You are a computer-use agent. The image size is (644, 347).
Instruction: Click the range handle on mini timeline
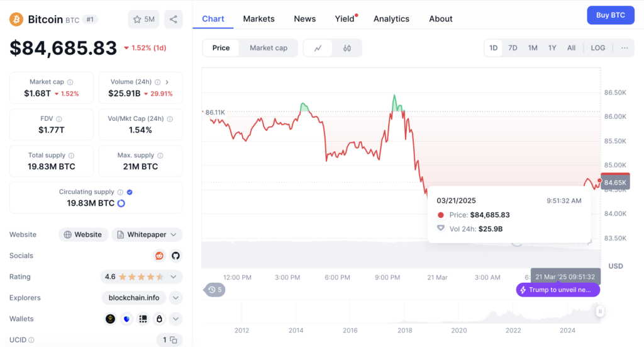click(x=600, y=311)
